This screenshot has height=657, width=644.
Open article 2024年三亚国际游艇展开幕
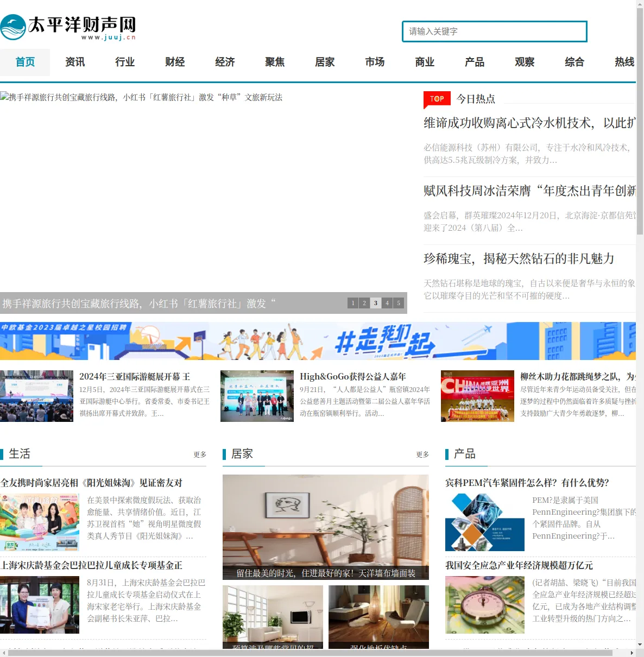[135, 376]
